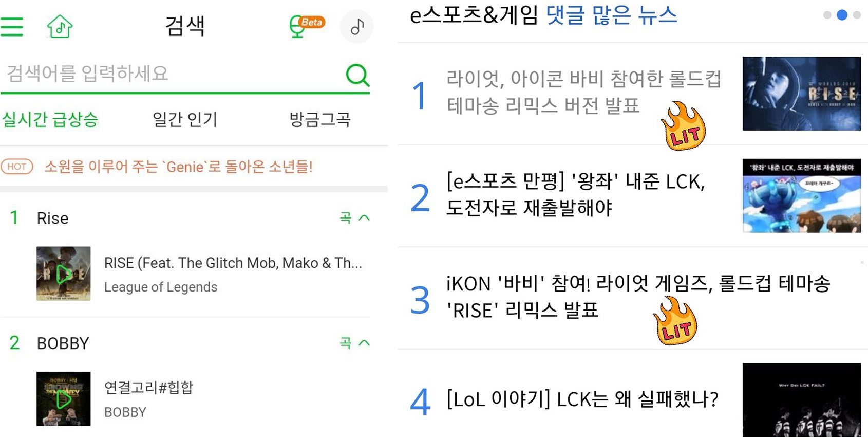Go to the music home icon
Viewport: 868px width, 437px height.
pos(60,26)
